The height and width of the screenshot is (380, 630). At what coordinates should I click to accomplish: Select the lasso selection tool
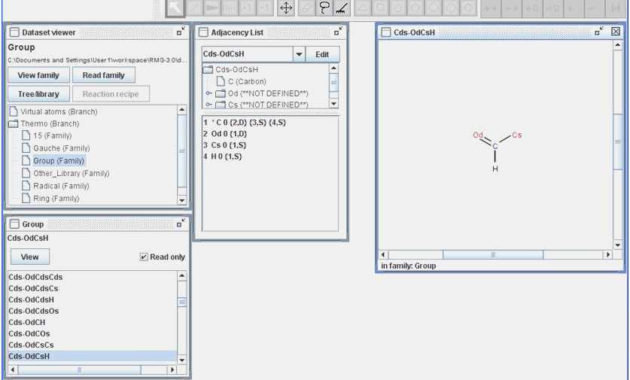(324, 8)
